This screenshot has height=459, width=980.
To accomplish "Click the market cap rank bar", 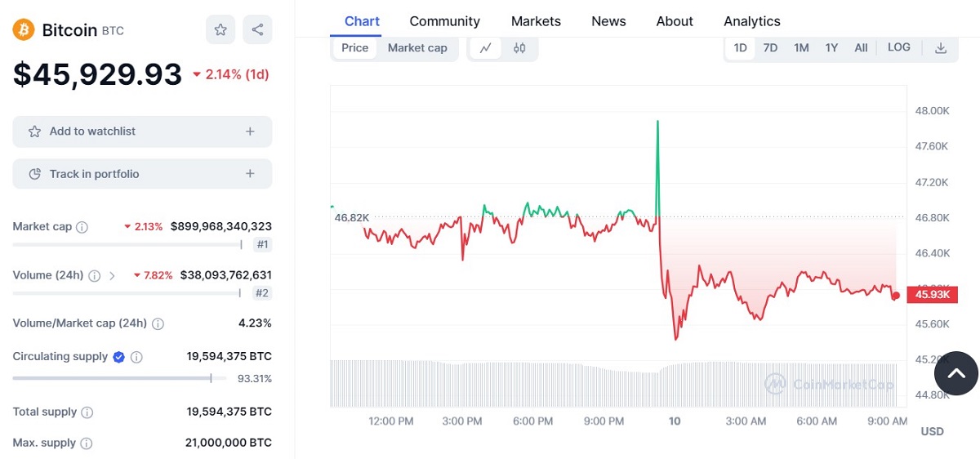I will click(x=127, y=244).
